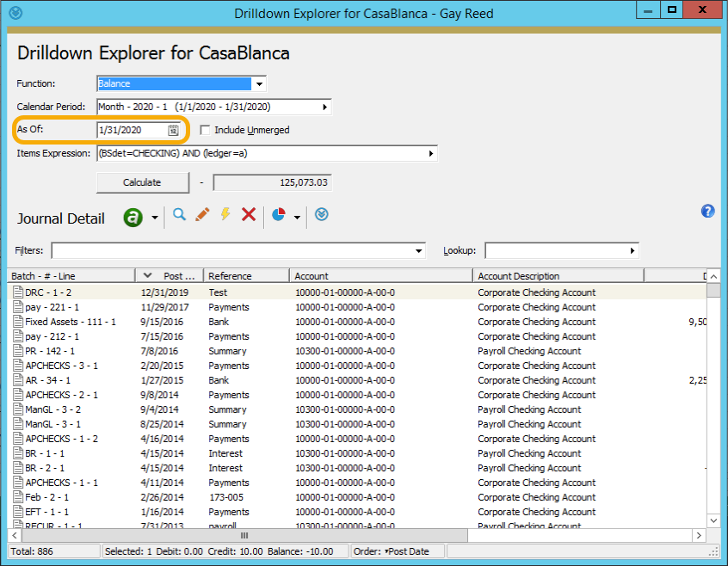Enable the Include Unmerged checkbox

pyautogui.click(x=205, y=131)
